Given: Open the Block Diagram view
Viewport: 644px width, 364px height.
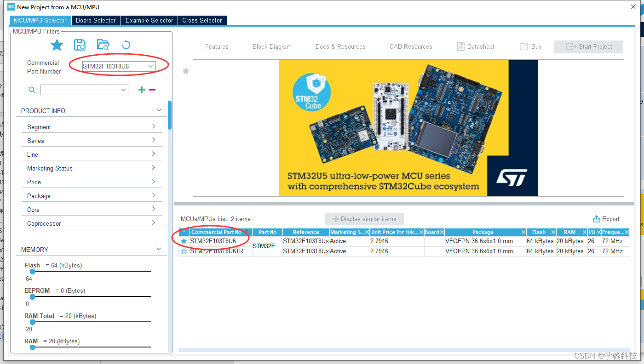Looking at the screenshot, I should coord(272,46).
